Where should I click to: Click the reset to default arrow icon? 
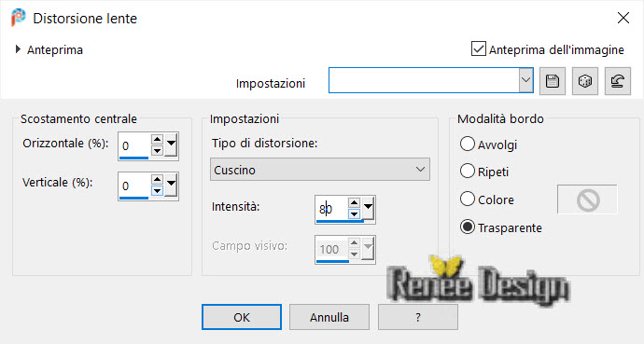618,81
